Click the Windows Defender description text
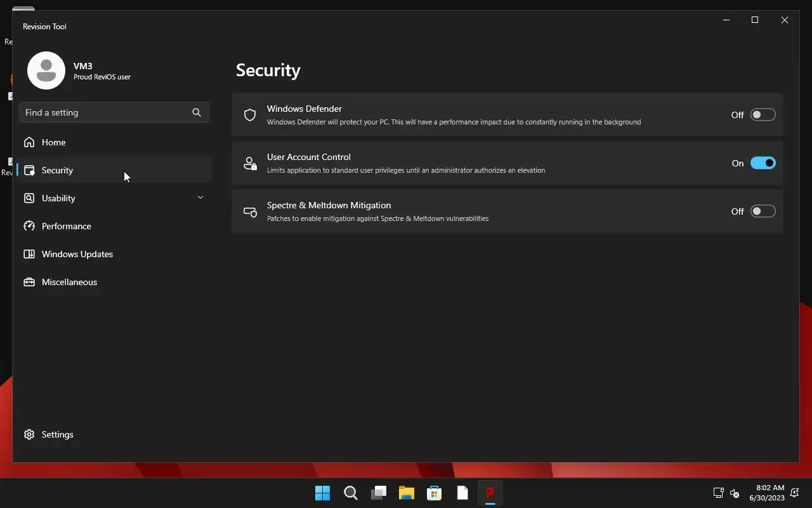The height and width of the screenshot is (508, 812). 454,122
